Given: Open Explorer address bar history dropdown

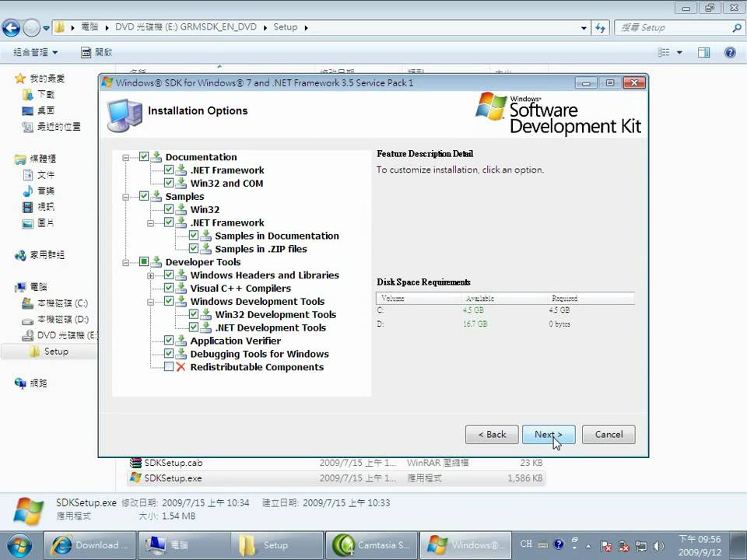Looking at the screenshot, I should [584, 28].
